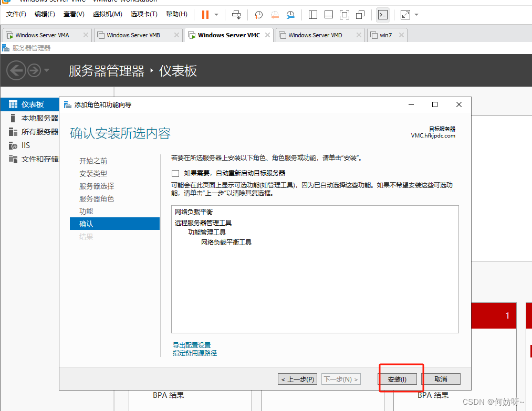Click the send Ctrl+Alt+Del toolbar icon
Viewport: 532px width, 411px height.
click(x=236, y=15)
